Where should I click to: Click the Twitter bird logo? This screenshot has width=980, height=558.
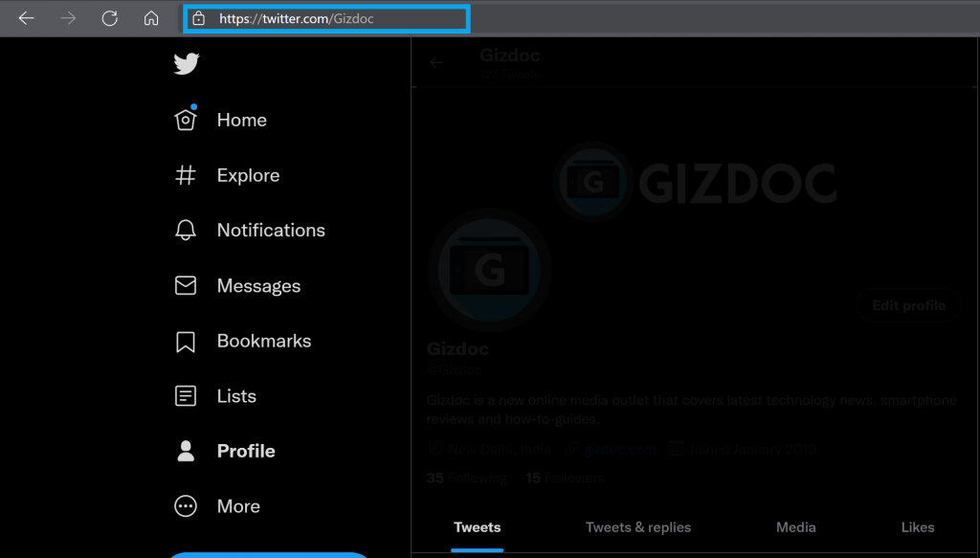pyautogui.click(x=187, y=64)
